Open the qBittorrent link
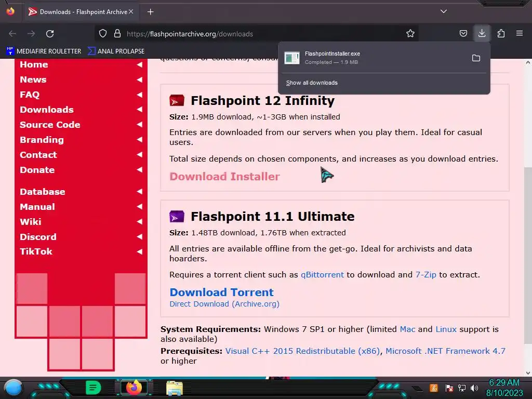The height and width of the screenshot is (399, 532). click(x=322, y=274)
